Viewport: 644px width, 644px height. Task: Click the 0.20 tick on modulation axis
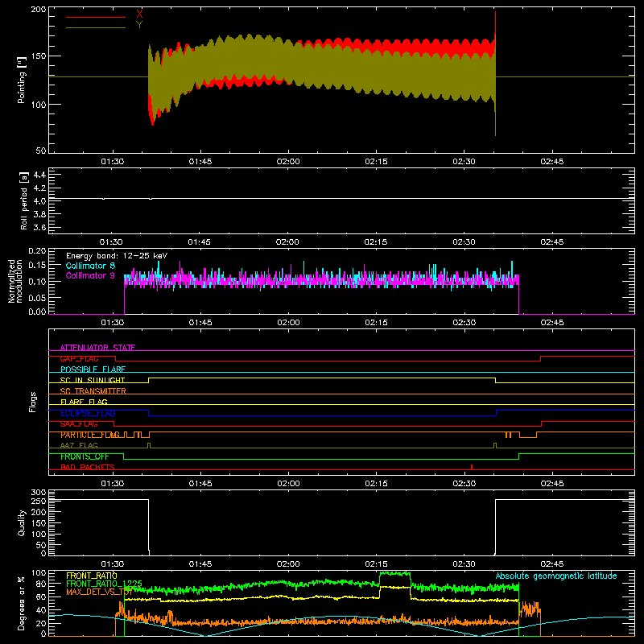click(x=37, y=251)
